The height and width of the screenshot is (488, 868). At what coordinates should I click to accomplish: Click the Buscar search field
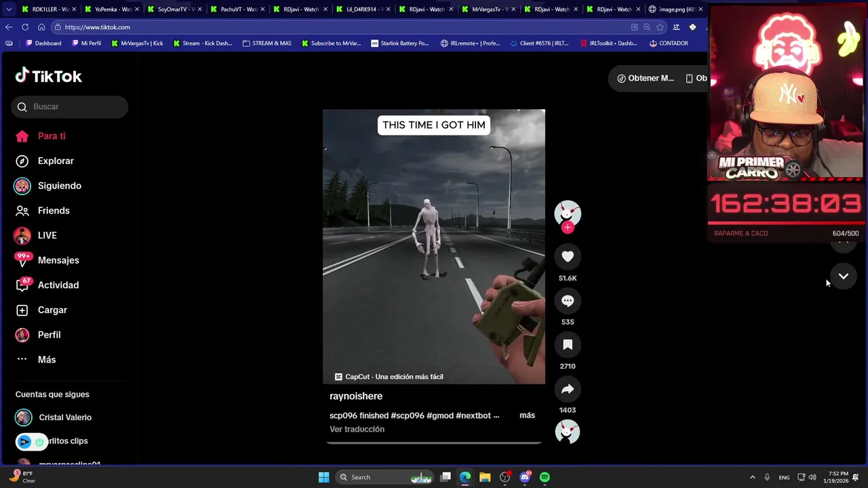[69, 106]
